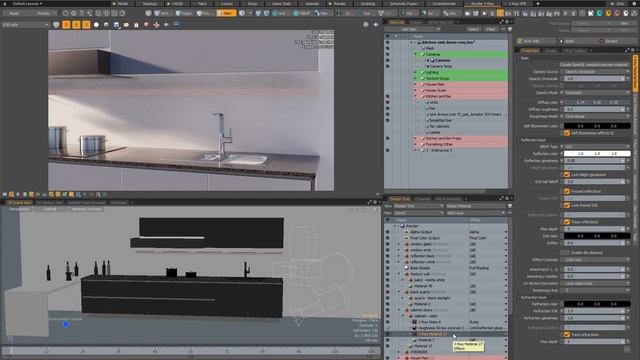Toggle Self-illumination affects GI checkbox

[567, 133]
